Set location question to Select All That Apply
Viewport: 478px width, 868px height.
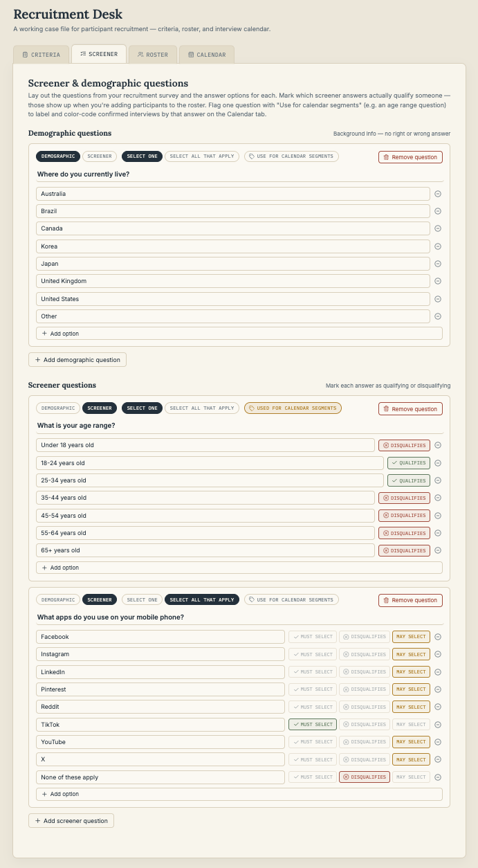[202, 156]
